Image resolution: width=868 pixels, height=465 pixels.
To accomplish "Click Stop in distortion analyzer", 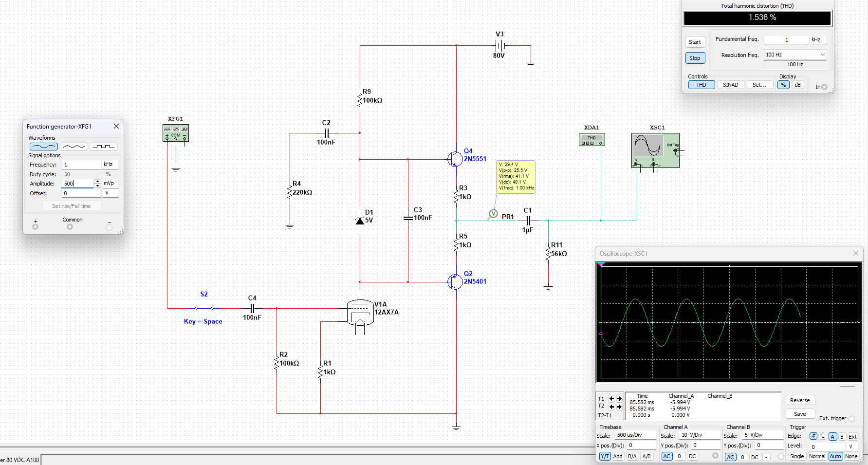I will tap(695, 58).
